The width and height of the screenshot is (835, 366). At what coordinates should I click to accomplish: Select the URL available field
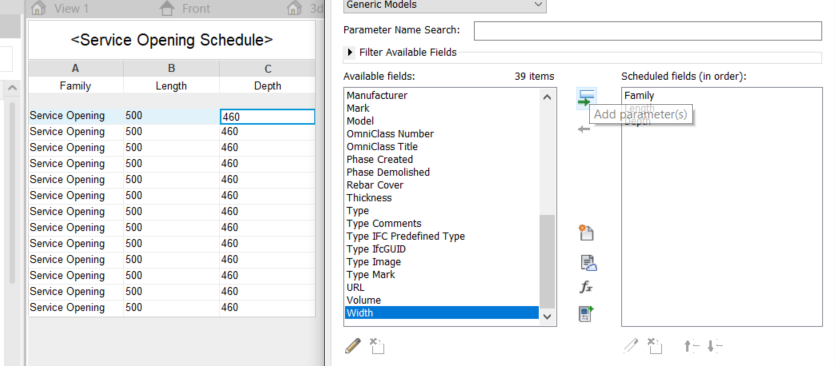pos(355,287)
